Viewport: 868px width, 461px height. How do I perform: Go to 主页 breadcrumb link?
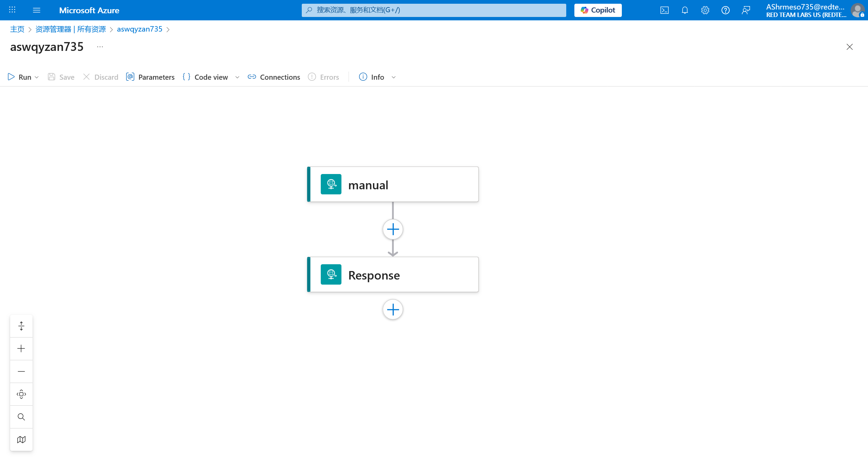pos(17,29)
